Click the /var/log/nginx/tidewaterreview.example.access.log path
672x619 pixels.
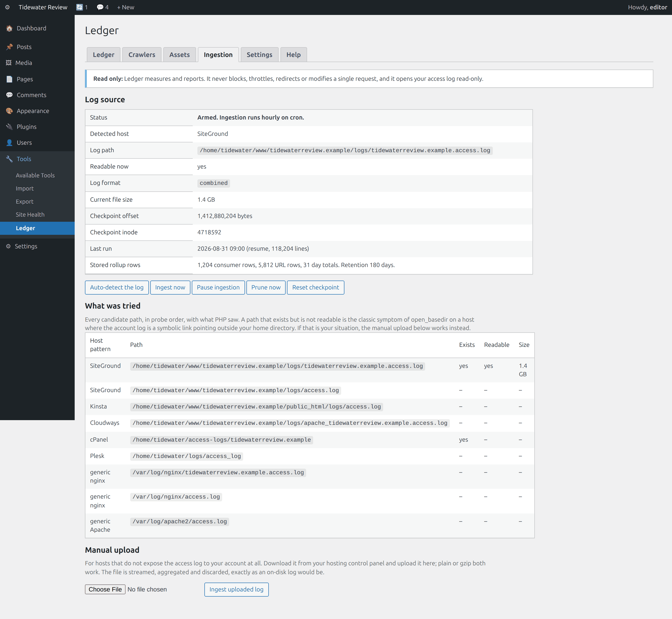point(218,473)
